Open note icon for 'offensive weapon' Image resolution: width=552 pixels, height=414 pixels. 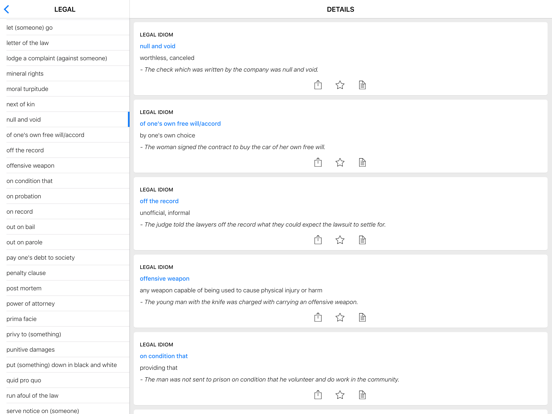tap(362, 317)
